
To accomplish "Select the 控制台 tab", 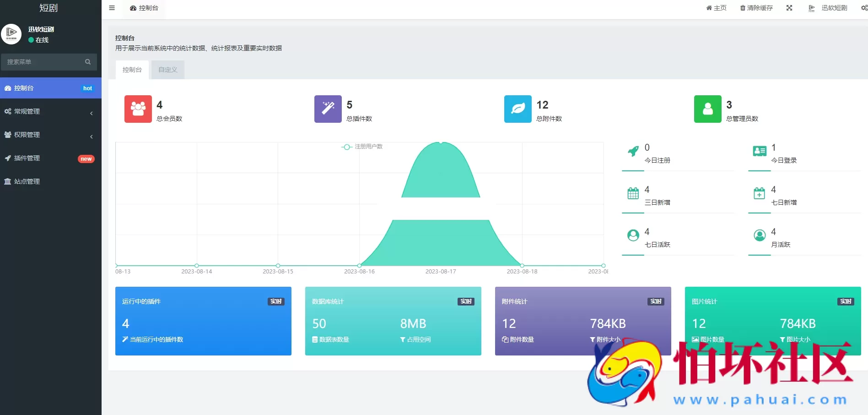I will [x=132, y=70].
